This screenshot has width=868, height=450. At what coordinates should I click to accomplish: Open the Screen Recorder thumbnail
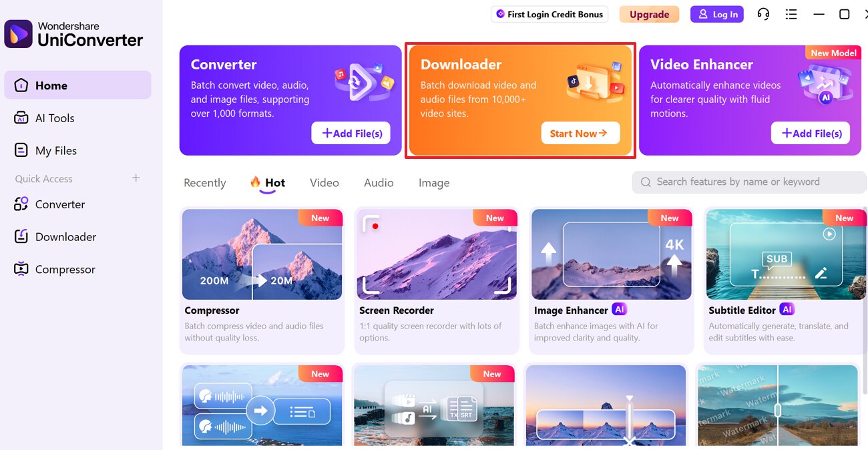tap(437, 254)
